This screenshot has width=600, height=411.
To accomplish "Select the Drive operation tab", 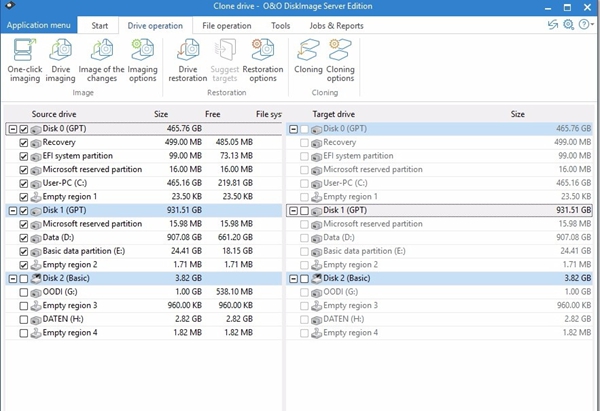I will (155, 26).
